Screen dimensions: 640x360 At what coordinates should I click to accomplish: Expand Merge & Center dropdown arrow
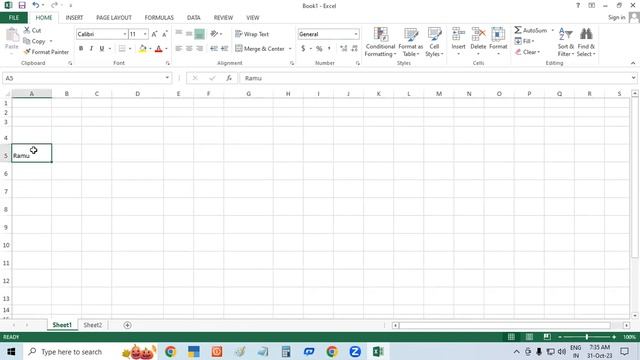(x=290, y=49)
